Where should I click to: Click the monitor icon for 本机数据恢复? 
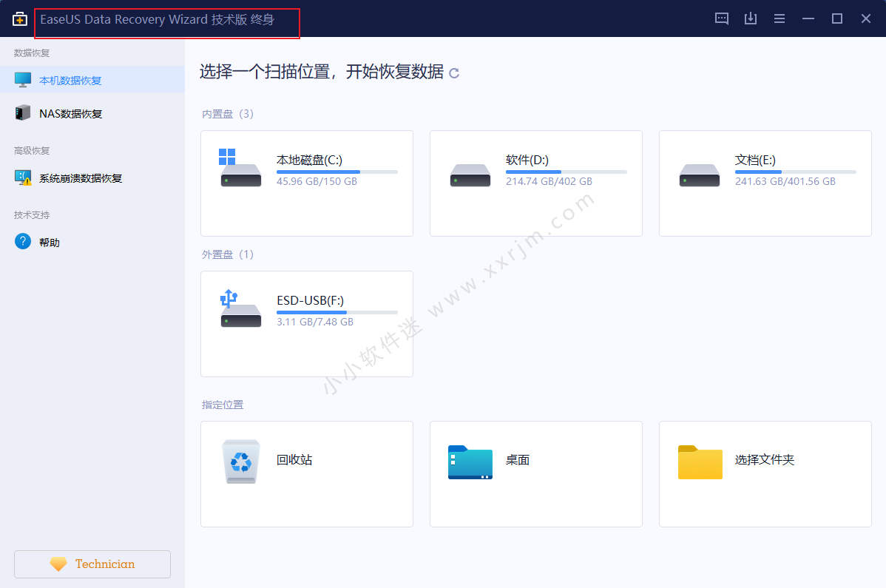pos(23,80)
